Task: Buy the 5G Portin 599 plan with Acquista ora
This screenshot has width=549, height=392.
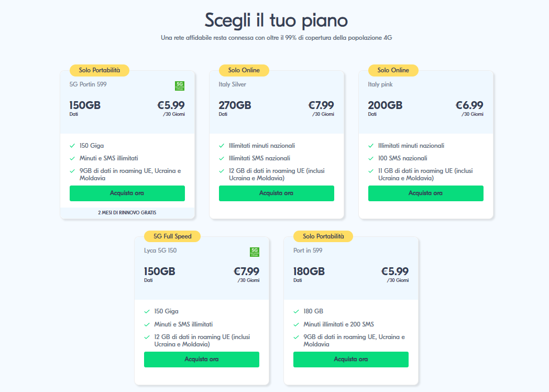Action: (127, 193)
